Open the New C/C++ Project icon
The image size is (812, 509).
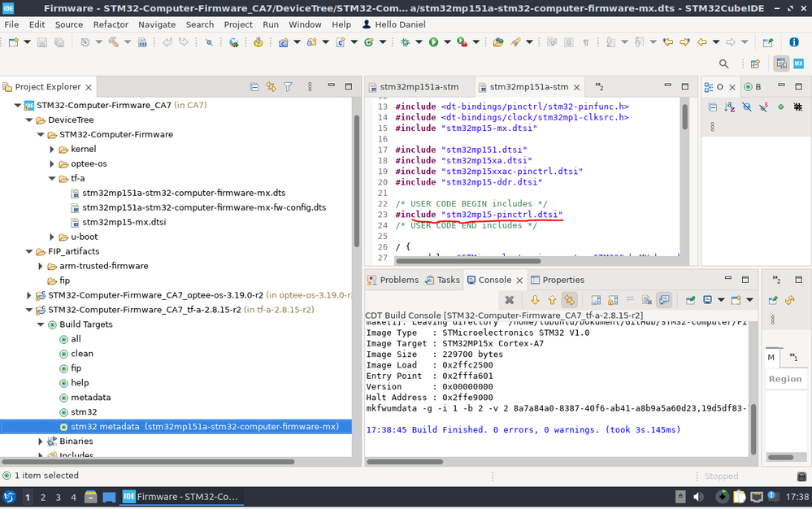[x=284, y=42]
